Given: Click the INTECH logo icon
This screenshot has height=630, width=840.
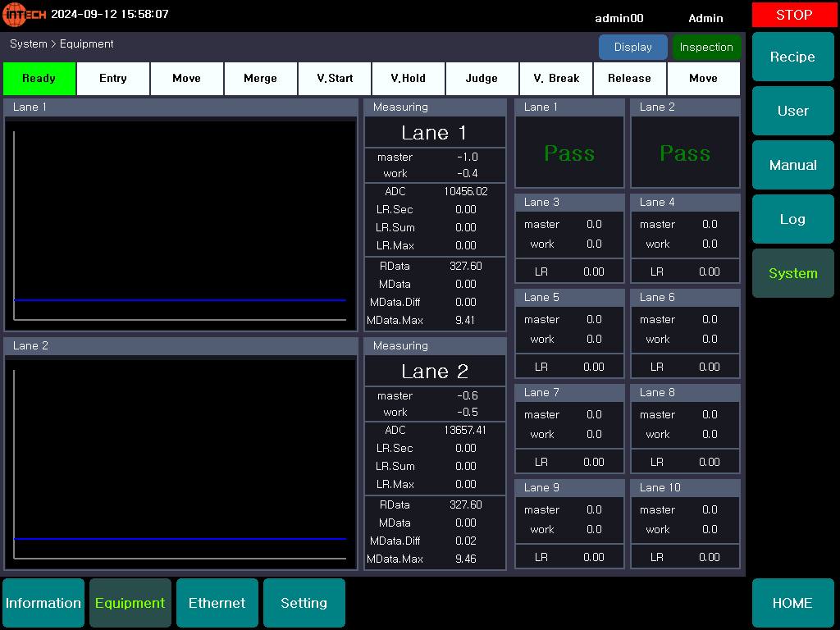Looking at the screenshot, I should coord(24,15).
